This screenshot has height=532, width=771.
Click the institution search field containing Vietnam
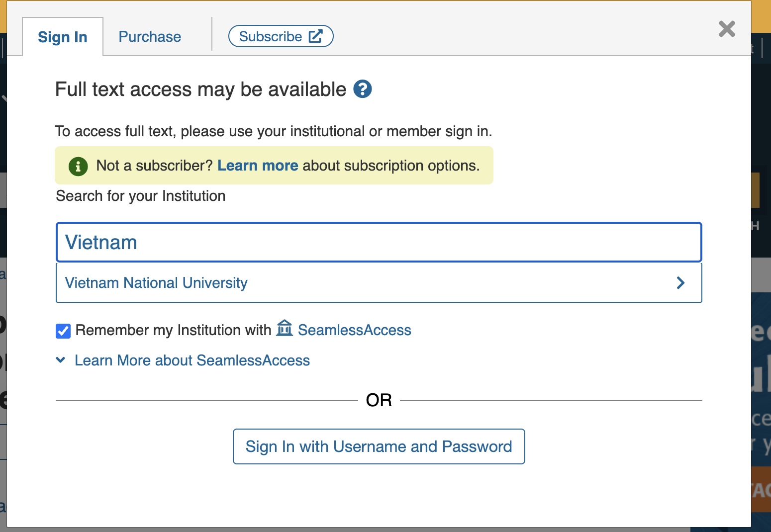tap(378, 242)
